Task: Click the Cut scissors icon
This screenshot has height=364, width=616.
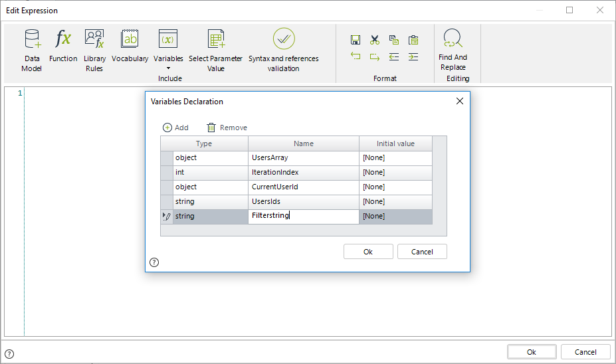Action: click(x=375, y=40)
